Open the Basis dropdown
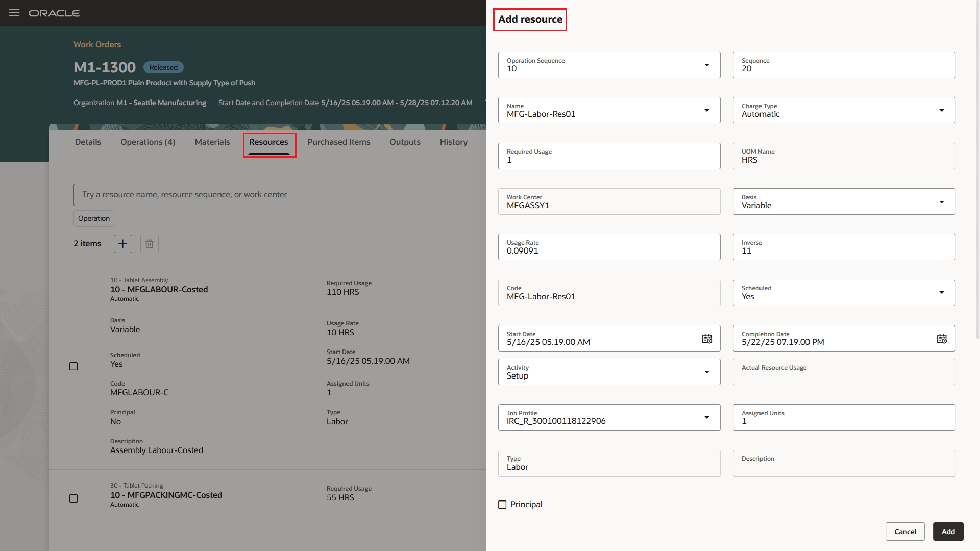980x551 pixels. click(942, 202)
